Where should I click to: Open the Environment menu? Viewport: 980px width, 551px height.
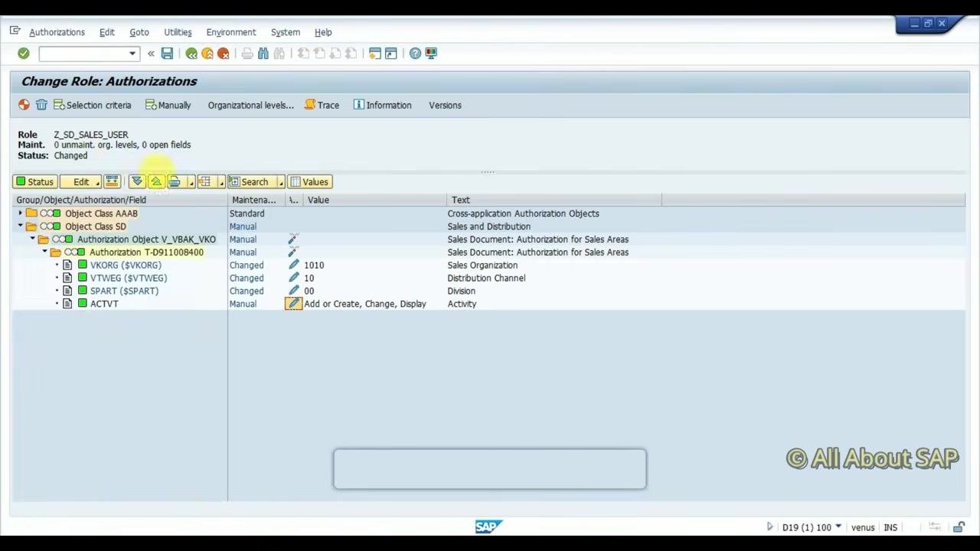pyautogui.click(x=231, y=32)
